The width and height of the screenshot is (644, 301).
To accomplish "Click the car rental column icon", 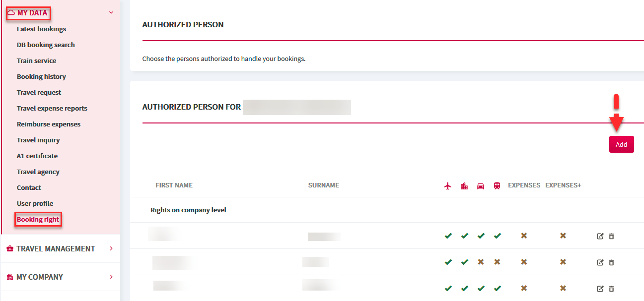I will 481,186.
